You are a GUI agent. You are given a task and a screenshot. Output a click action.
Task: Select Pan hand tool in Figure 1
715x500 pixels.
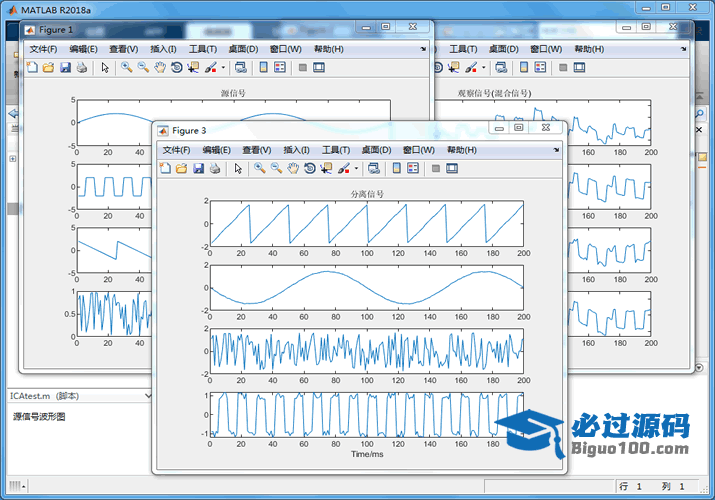pos(160,67)
